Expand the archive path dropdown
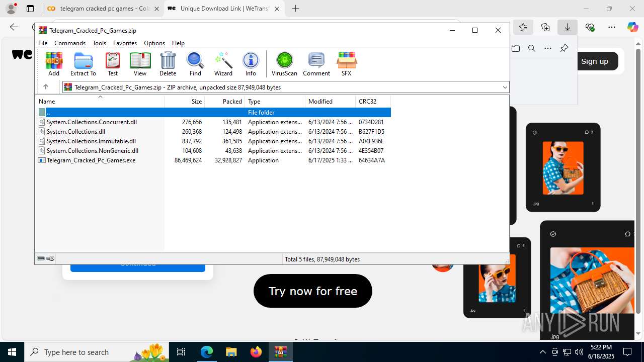 [505, 87]
